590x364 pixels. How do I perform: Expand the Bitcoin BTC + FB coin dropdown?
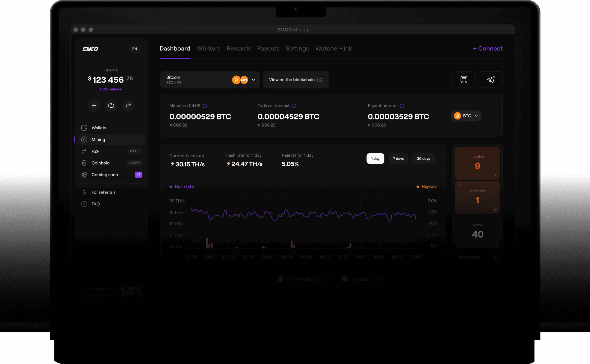click(x=210, y=80)
